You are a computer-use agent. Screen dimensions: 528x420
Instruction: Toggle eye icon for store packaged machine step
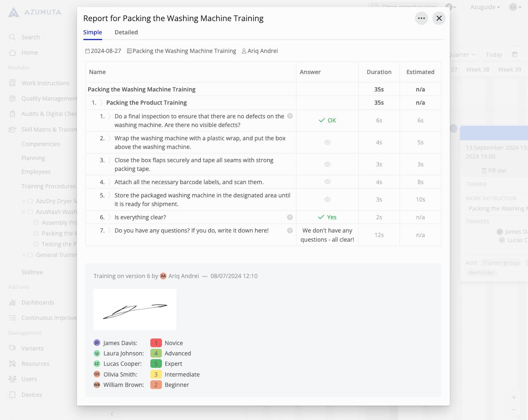[327, 199]
